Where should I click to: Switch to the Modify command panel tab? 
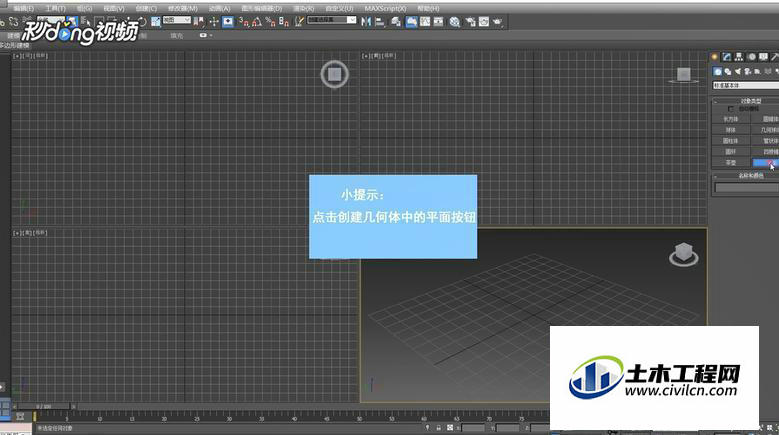click(x=726, y=57)
